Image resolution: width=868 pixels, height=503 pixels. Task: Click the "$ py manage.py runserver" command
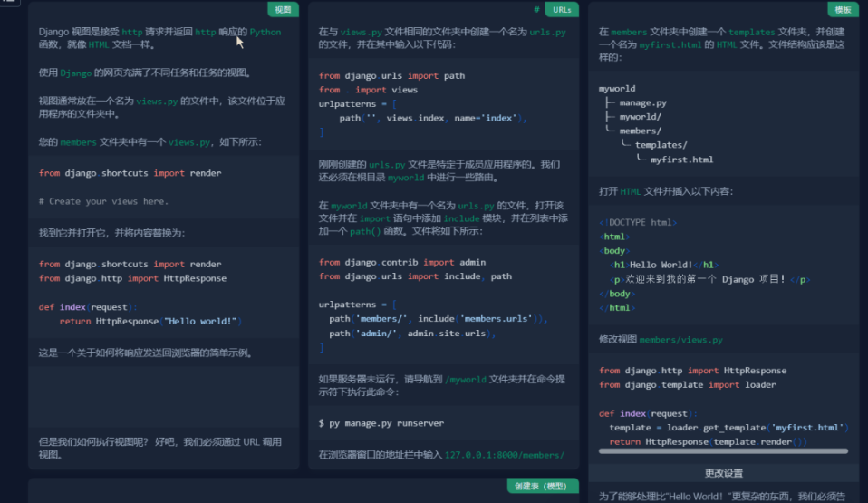(381, 423)
